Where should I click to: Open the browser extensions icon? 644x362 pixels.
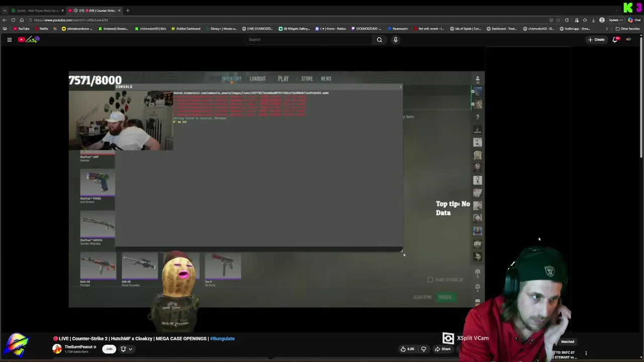click(x=567, y=20)
